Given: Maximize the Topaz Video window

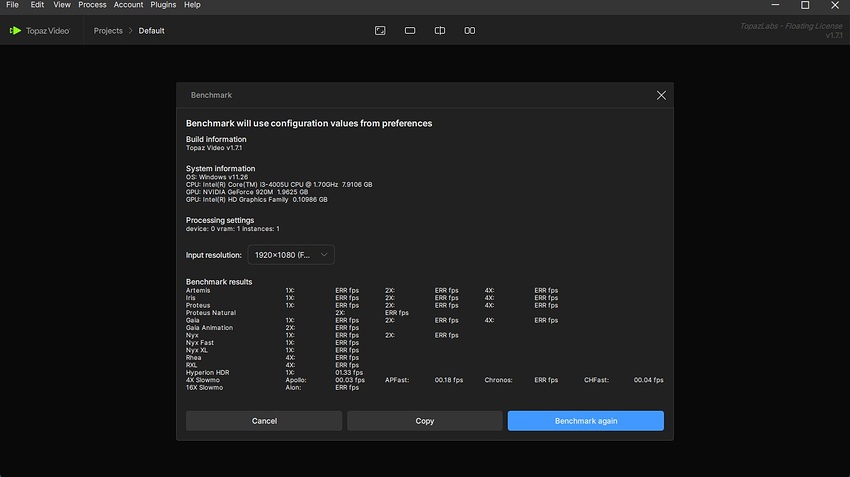Looking at the screenshot, I should tap(805, 5).
